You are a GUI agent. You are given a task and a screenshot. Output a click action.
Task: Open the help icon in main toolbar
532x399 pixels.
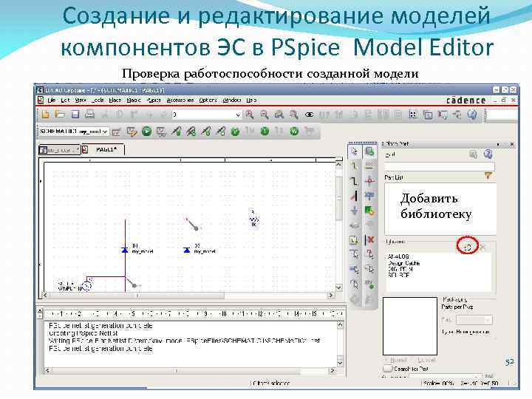coord(472,115)
